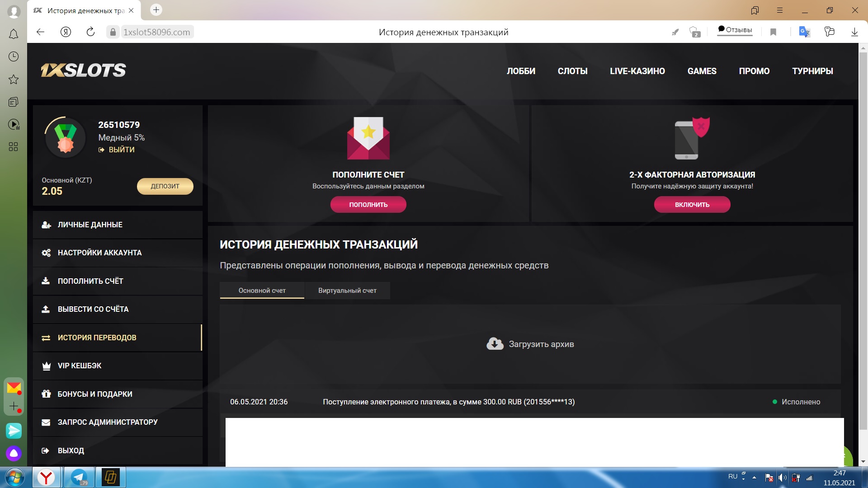
Task: Open СЛОТЫ in top navigation
Action: click(x=572, y=71)
